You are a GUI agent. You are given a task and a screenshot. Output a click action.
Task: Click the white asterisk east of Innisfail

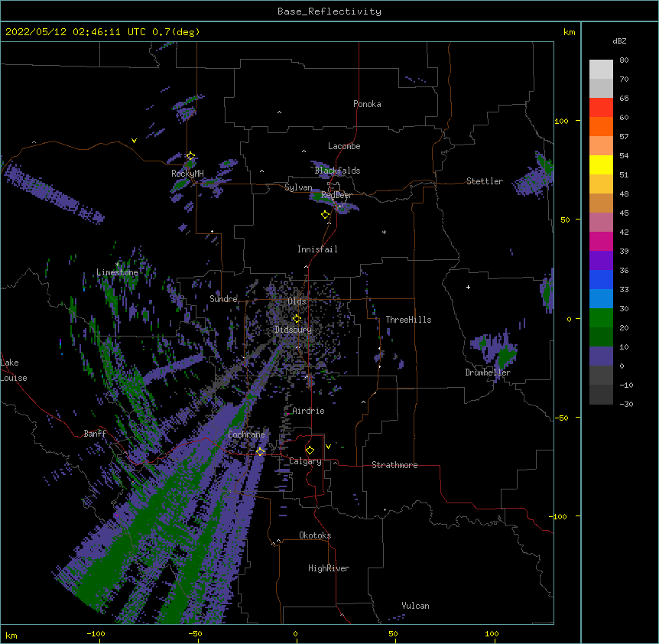(x=384, y=232)
